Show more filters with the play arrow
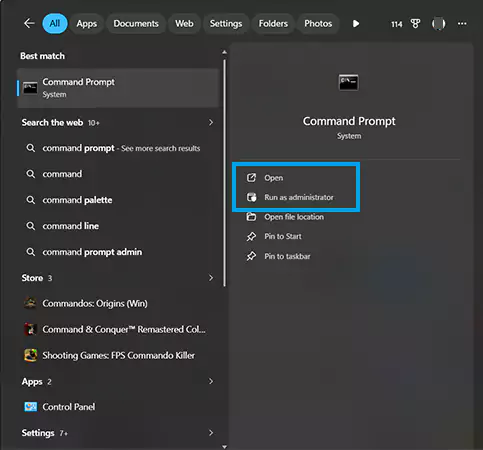This screenshot has height=450, width=483. tap(356, 24)
